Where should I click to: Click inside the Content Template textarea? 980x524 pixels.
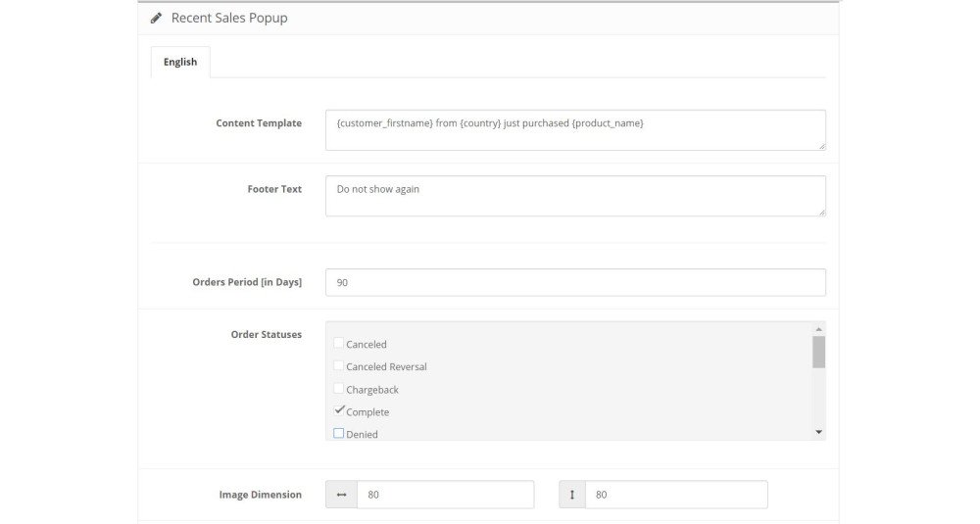575,130
